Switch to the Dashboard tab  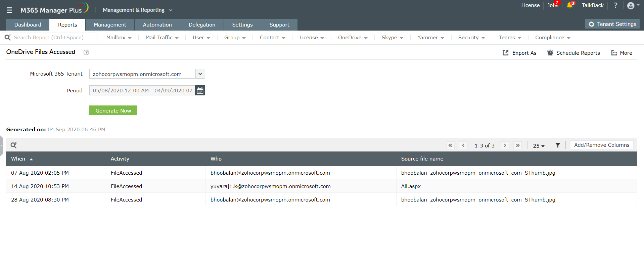(x=28, y=25)
